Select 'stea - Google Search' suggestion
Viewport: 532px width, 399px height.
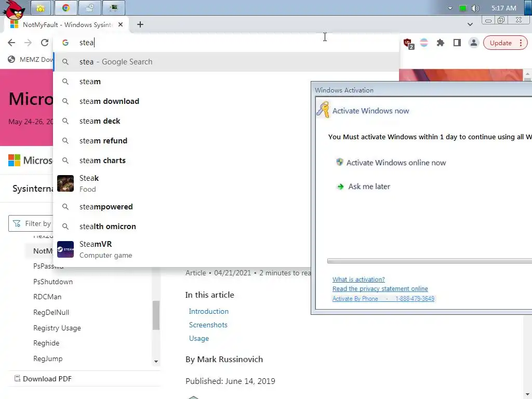226,62
